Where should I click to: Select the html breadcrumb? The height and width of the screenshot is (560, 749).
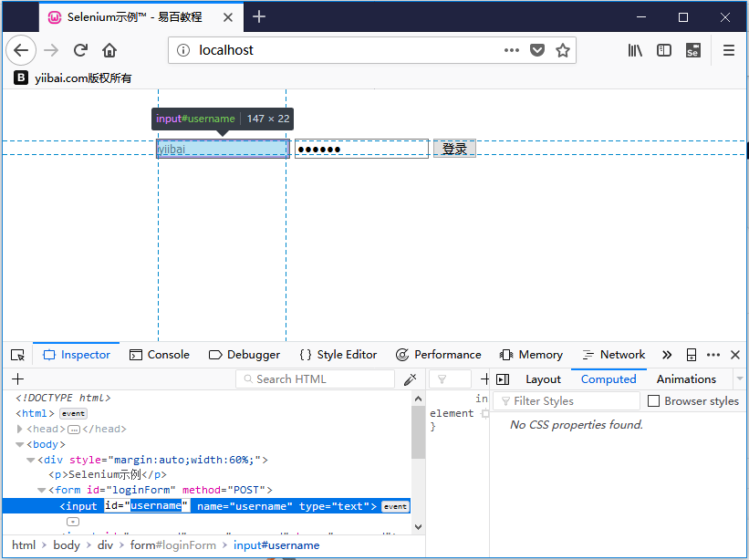(24, 545)
